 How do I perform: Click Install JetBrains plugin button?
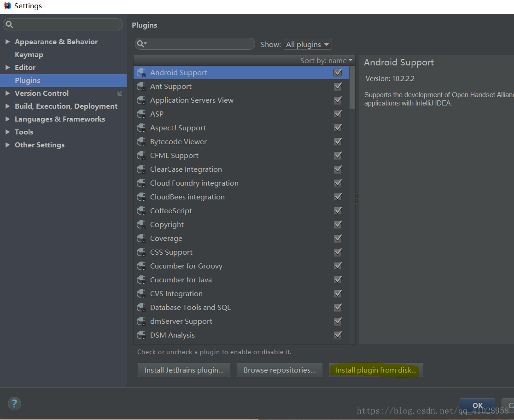[x=184, y=370]
